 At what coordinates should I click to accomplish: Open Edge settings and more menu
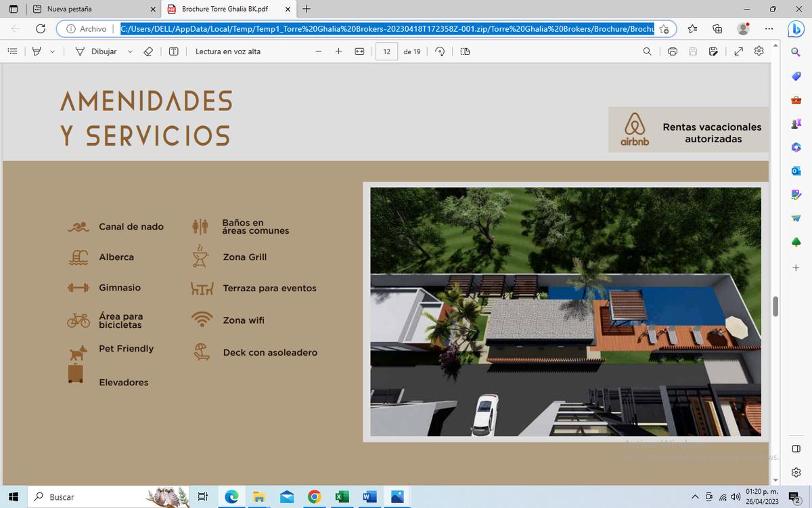coord(769,29)
